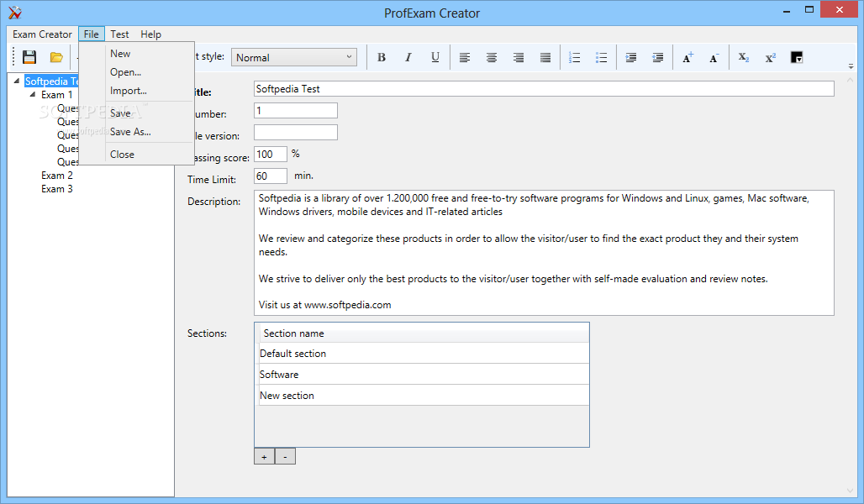This screenshot has width=864, height=504.
Task: Click the Number input field
Action: [x=295, y=111]
